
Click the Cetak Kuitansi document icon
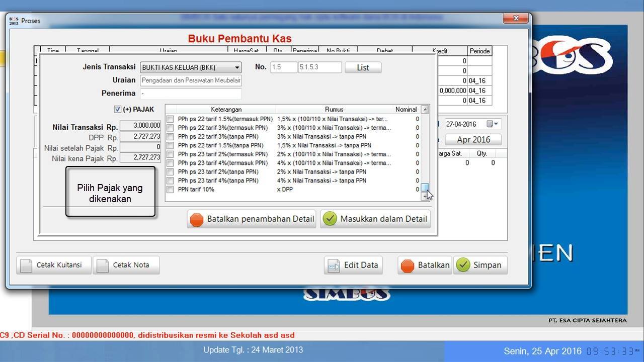tap(27, 265)
